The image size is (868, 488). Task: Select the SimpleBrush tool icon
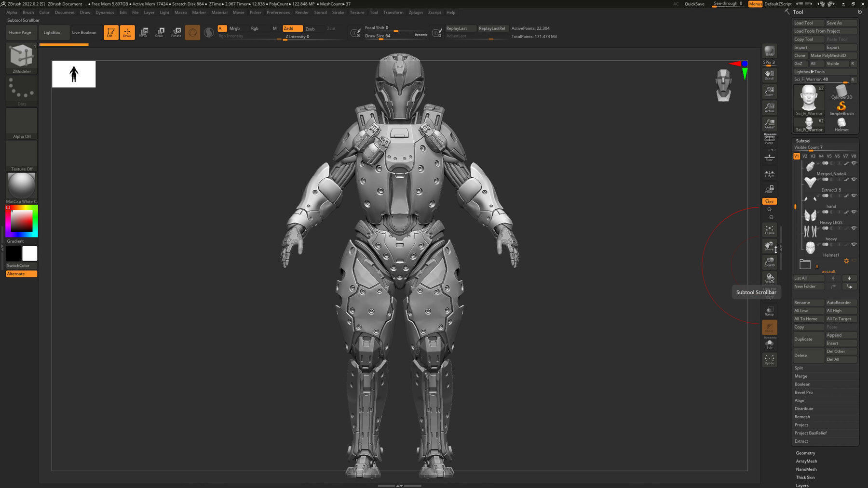click(841, 108)
